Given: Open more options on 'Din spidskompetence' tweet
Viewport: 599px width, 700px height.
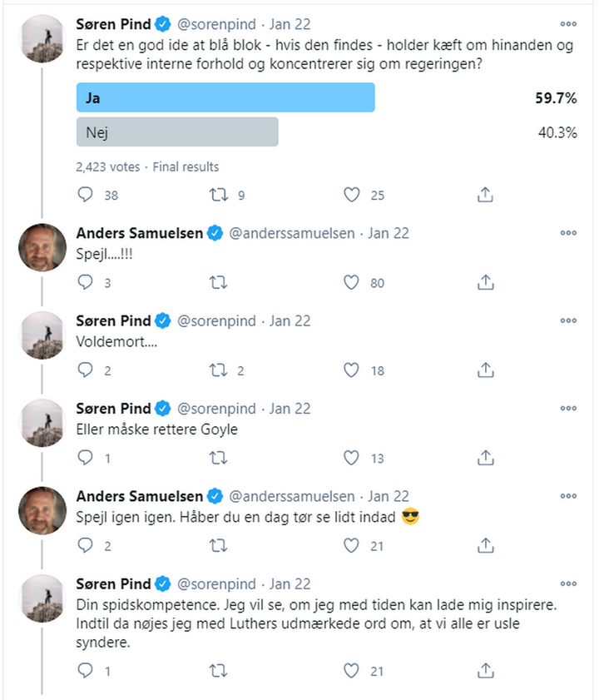Looking at the screenshot, I should pyautogui.click(x=568, y=583).
